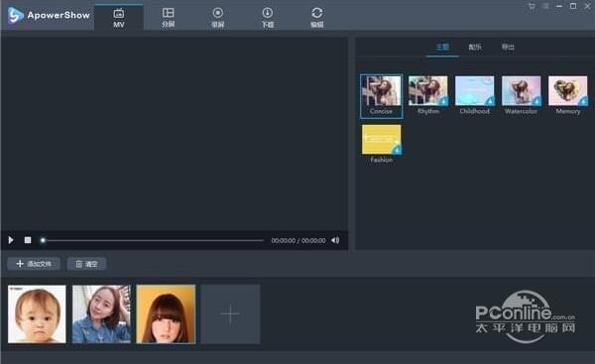Select the photo with yellow background
595x364 pixels.
166,314
